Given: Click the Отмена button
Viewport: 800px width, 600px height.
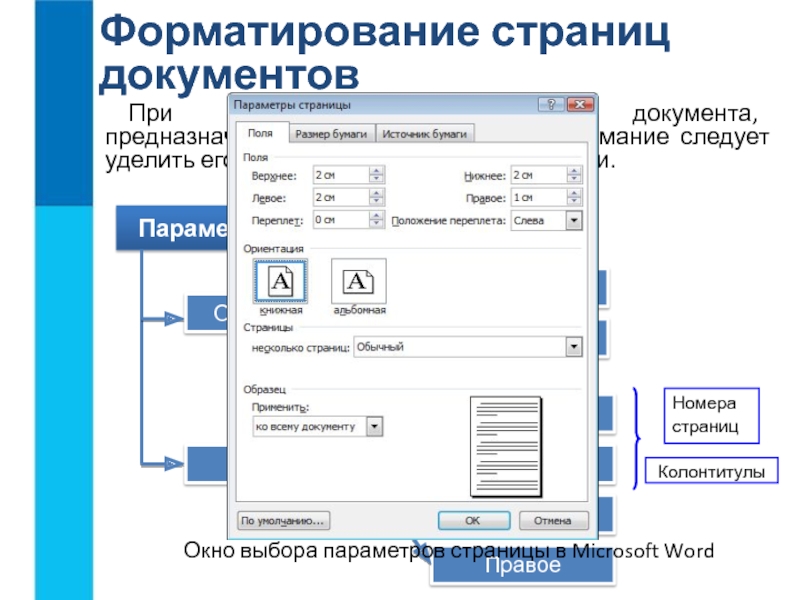Looking at the screenshot, I should (x=553, y=521).
